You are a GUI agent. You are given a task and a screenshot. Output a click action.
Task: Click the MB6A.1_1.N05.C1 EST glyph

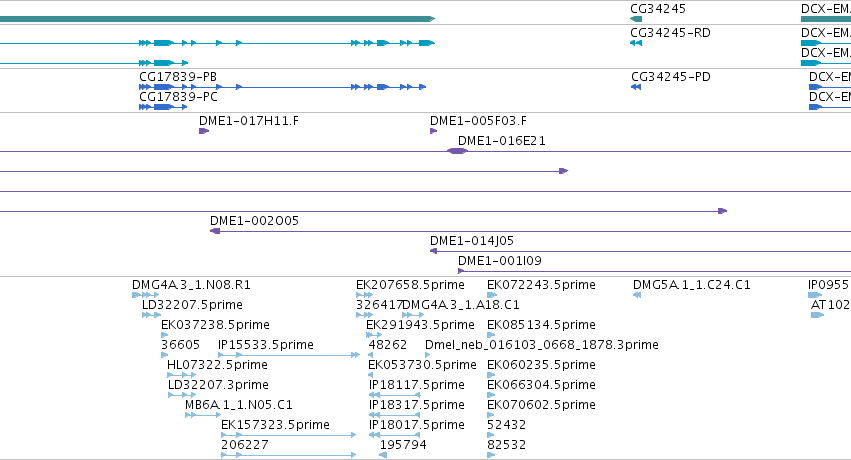203,416
